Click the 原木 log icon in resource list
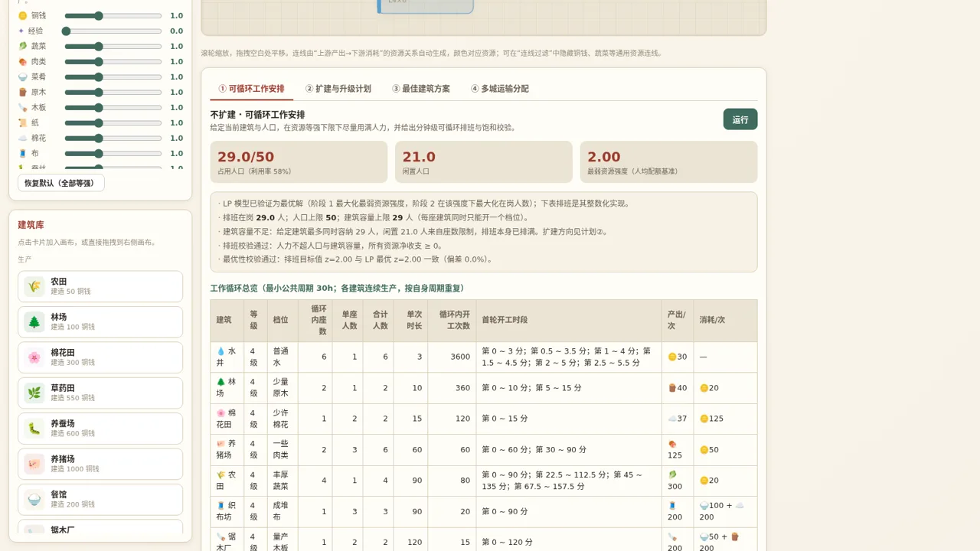 [22, 92]
